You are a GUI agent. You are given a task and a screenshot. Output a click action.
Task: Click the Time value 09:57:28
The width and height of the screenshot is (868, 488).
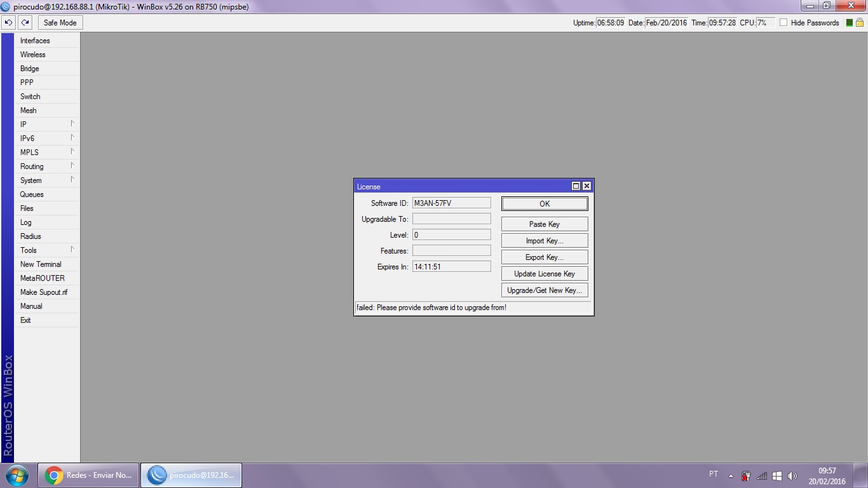click(722, 23)
